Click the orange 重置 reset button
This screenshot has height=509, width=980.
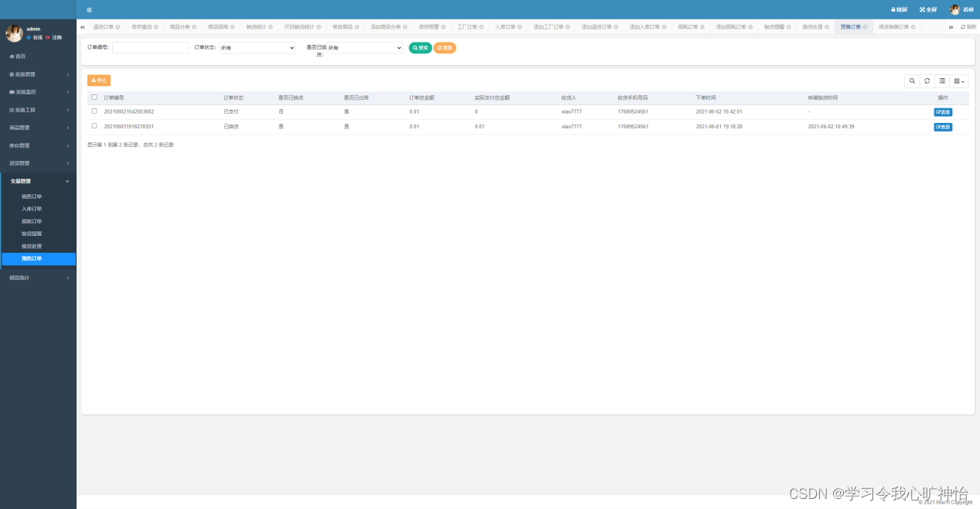click(x=445, y=48)
